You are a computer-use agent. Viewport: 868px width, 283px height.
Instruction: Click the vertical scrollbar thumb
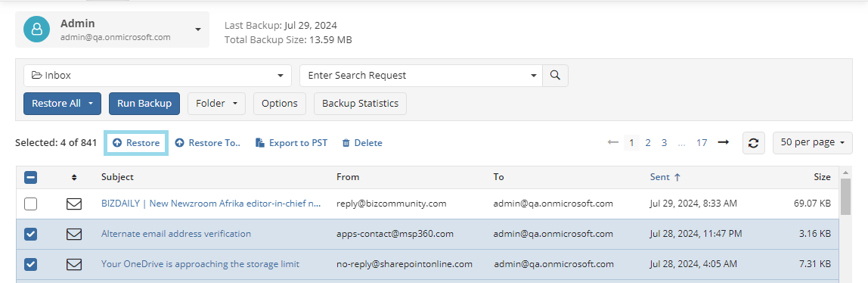(x=845, y=196)
